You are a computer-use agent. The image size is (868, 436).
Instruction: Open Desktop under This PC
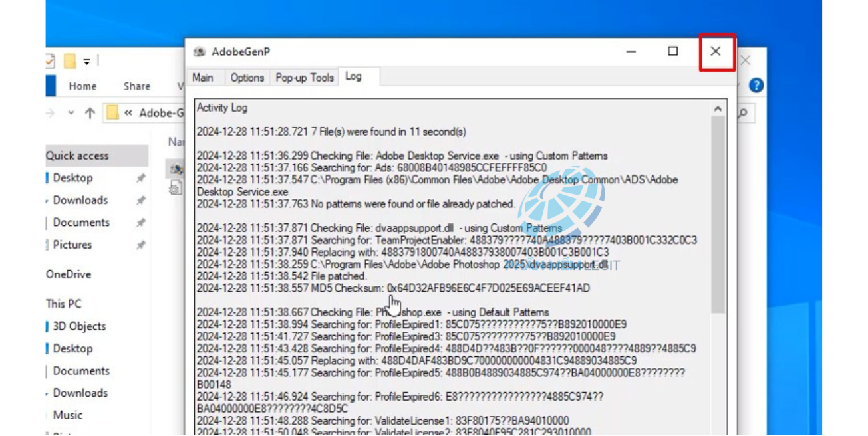click(72, 348)
